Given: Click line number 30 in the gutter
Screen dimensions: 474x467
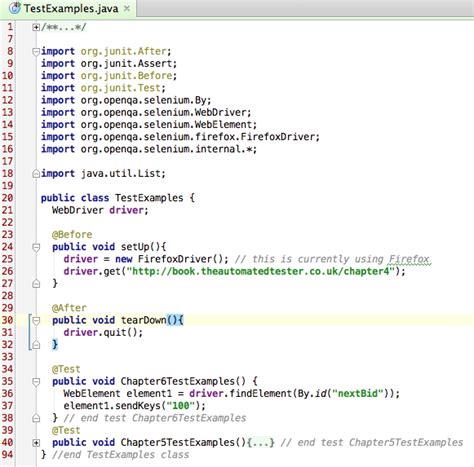Looking at the screenshot, I should (x=7, y=320).
